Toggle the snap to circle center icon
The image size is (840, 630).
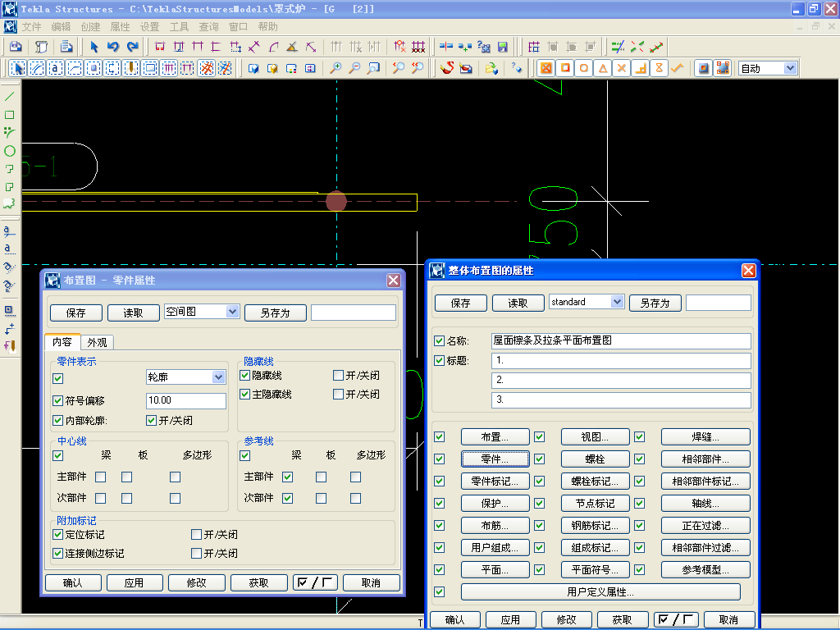(584, 68)
